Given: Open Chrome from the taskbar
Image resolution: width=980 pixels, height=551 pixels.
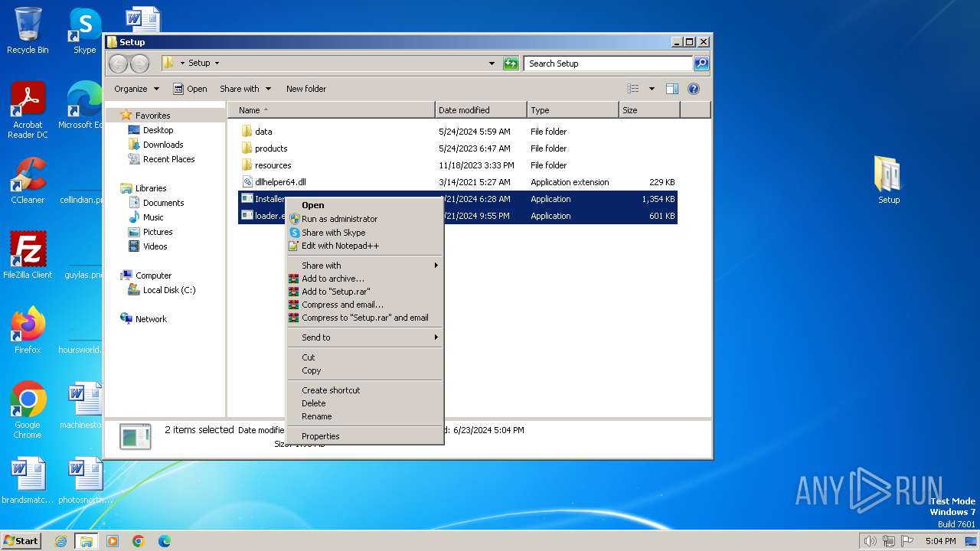Looking at the screenshot, I should 139,541.
